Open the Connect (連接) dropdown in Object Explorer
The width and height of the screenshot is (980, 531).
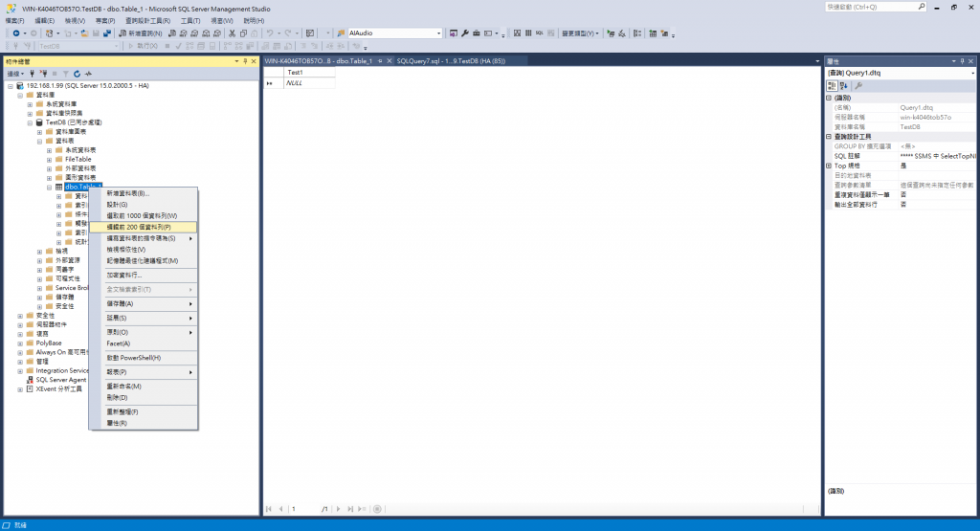[15, 74]
